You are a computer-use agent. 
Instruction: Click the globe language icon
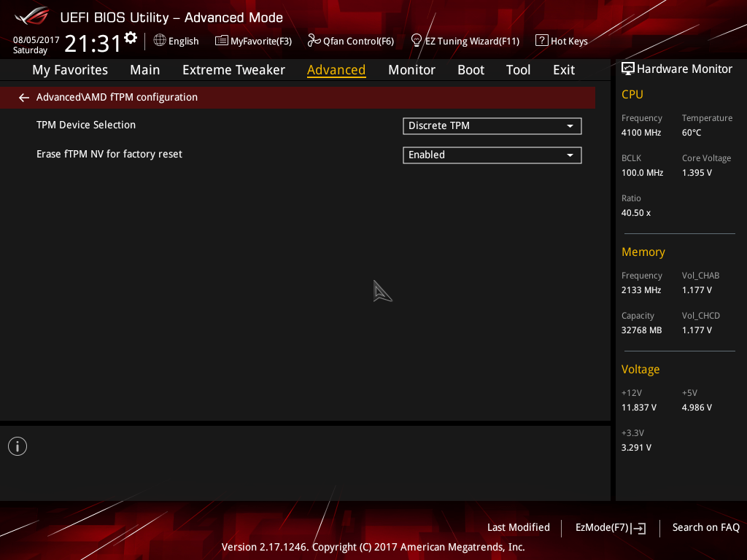click(160, 40)
